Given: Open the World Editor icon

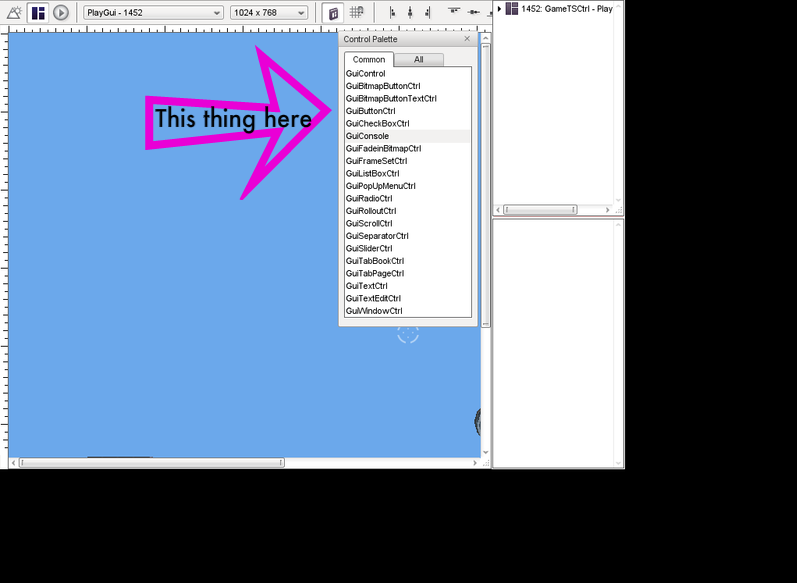Looking at the screenshot, I should click(14, 13).
